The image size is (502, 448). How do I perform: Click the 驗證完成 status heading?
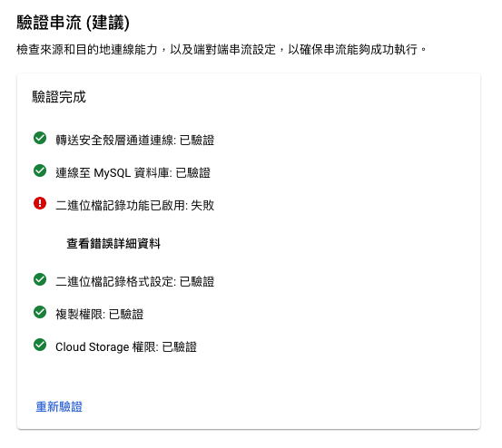click(x=59, y=97)
